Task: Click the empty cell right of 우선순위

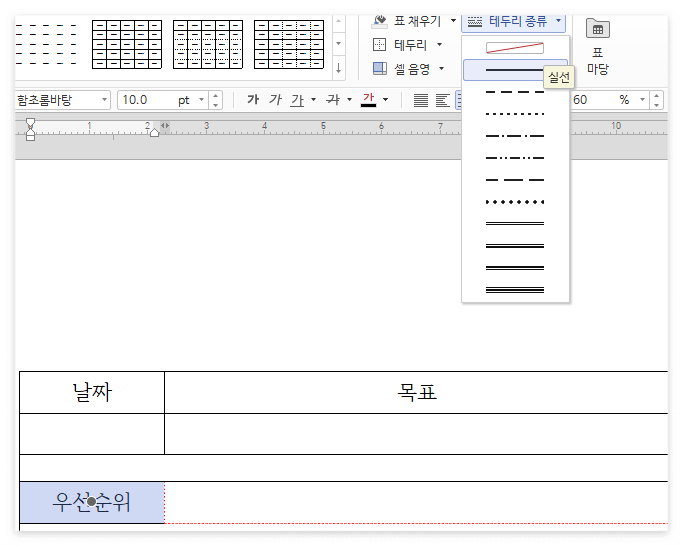Action: pyautogui.click(x=416, y=502)
